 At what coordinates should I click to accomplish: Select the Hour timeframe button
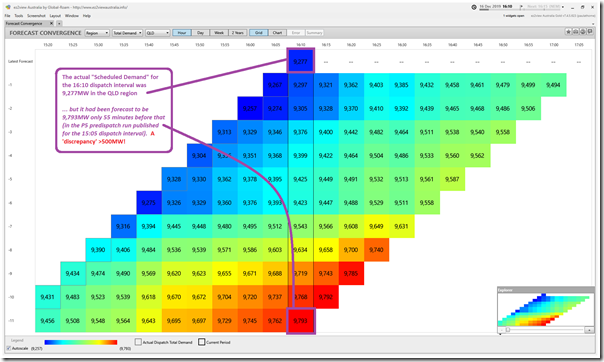[182, 33]
